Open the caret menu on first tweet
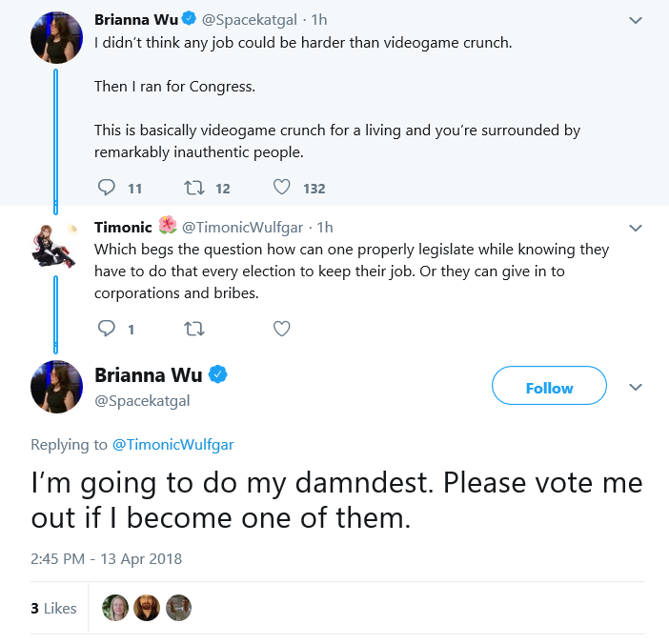 (636, 20)
